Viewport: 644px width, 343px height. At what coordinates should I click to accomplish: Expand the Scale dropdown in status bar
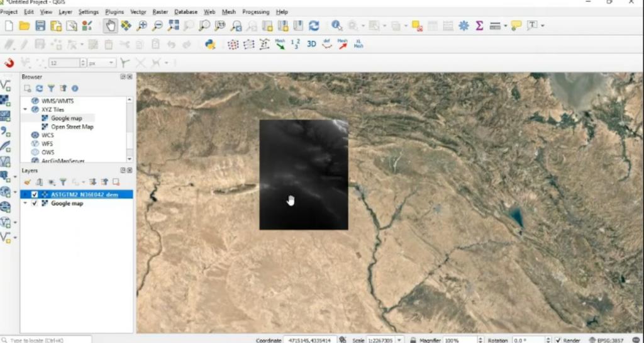tap(399, 340)
